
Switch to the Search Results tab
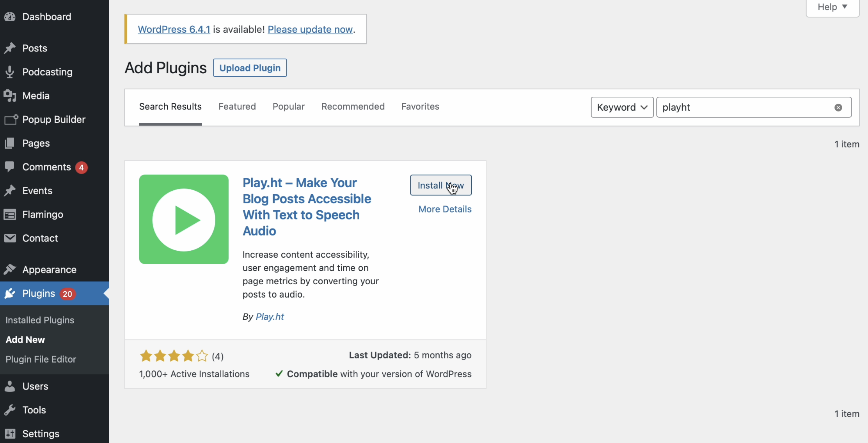point(170,106)
